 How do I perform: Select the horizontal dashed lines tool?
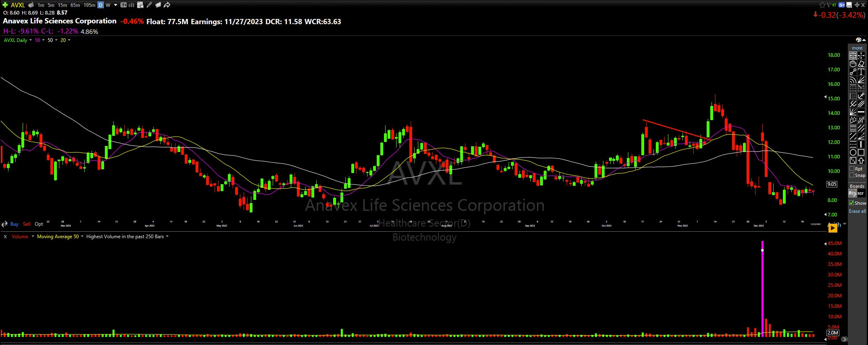853,144
